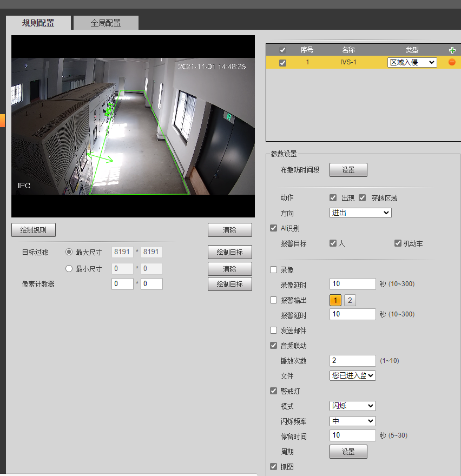Click the 周期 设置 button
Viewport: 461px width, 476px height.
click(348, 452)
